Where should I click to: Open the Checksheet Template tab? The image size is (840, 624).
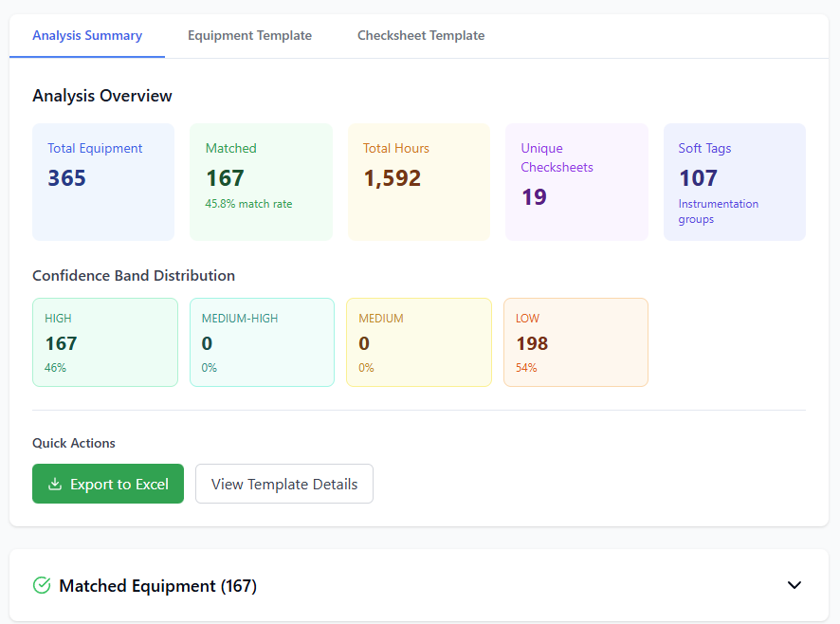pyautogui.click(x=421, y=35)
